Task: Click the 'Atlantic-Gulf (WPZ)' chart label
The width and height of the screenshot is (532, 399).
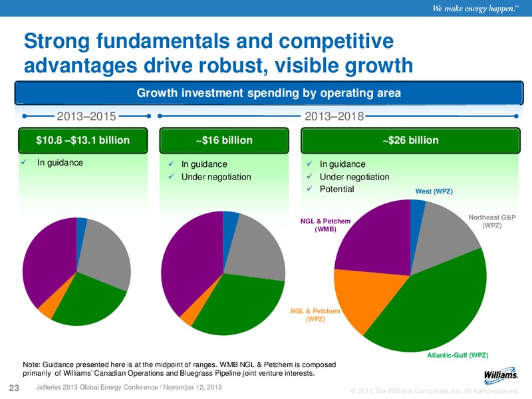Action: (458, 355)
